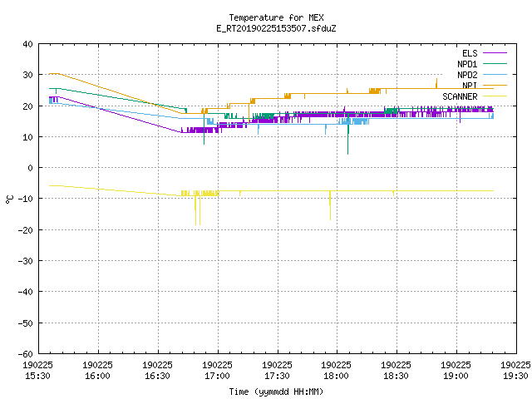Click the y-axis label -10
The width and height of the screenshot is (532, 399).
coord(26,199)
